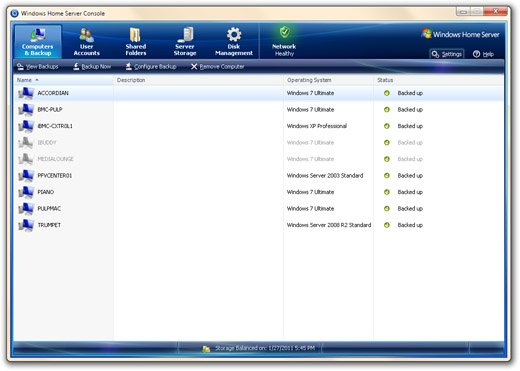Click the green status icon for PFVCENTER01
The image size is (520, 371).
(x=387, y=175)
